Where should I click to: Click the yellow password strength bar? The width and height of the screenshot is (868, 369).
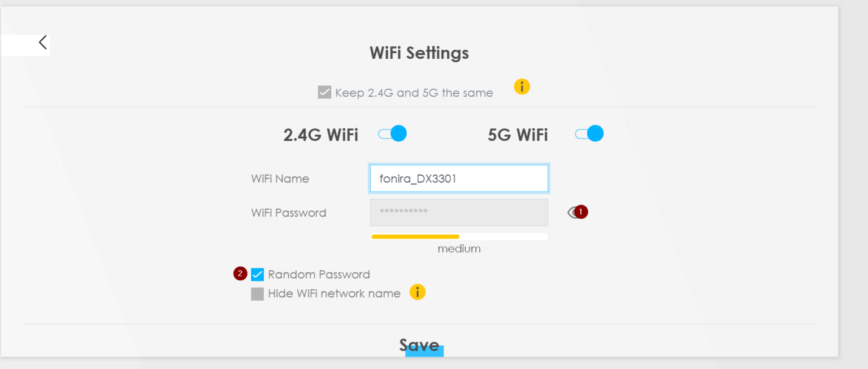[x=415, y=236]
